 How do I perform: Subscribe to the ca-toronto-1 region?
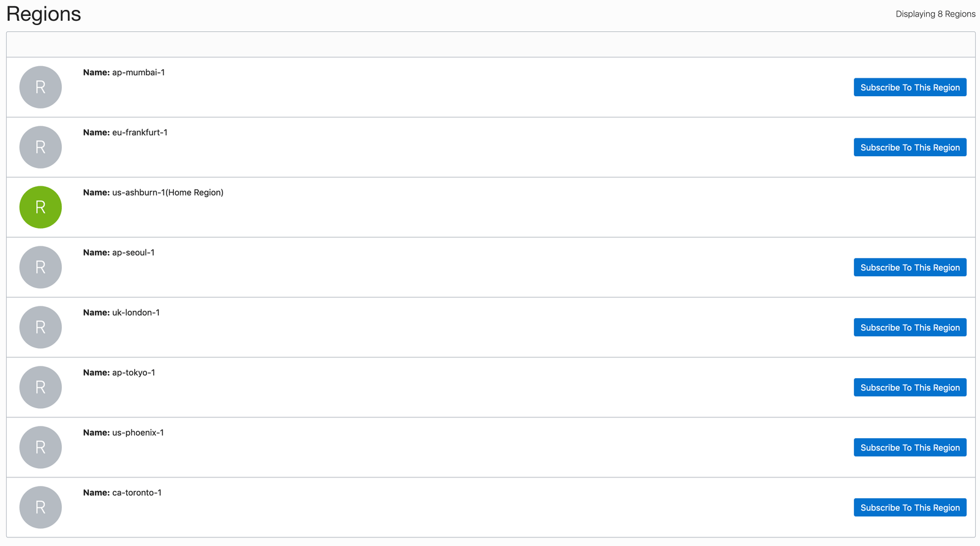coord(910,508)
